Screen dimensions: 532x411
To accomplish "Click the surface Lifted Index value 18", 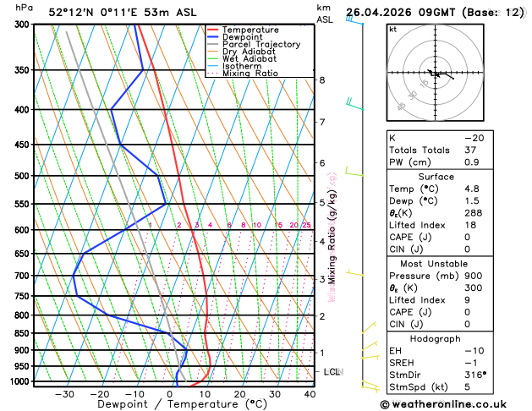I will (470, 225).
